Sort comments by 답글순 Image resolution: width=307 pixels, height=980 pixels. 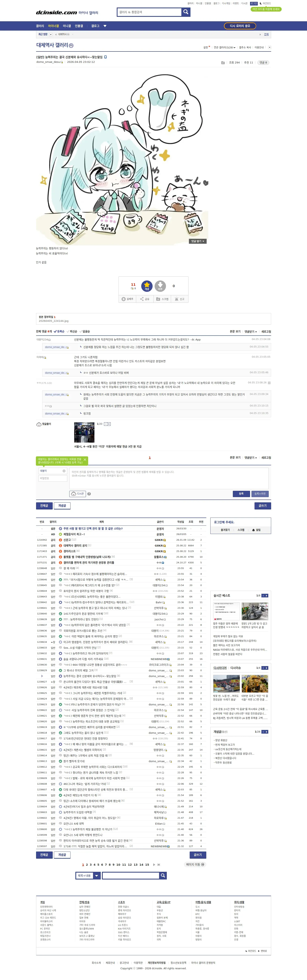tap(85, 331)
